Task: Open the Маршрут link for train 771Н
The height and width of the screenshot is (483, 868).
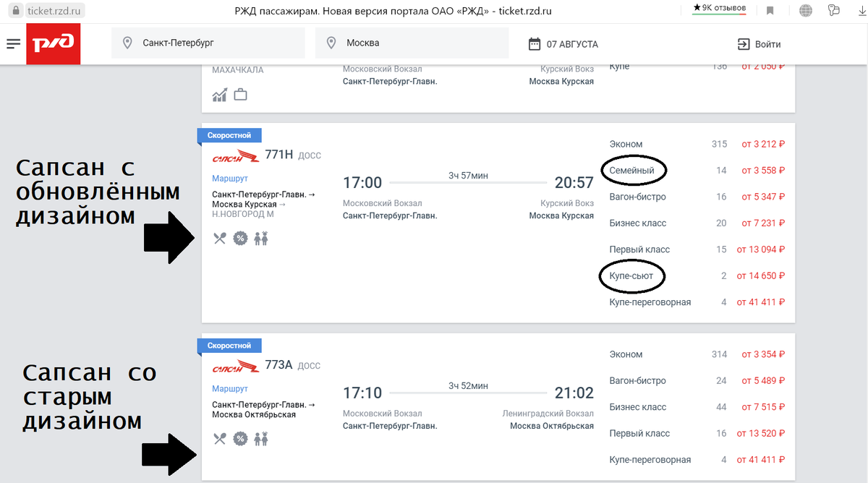Action: 230,178
